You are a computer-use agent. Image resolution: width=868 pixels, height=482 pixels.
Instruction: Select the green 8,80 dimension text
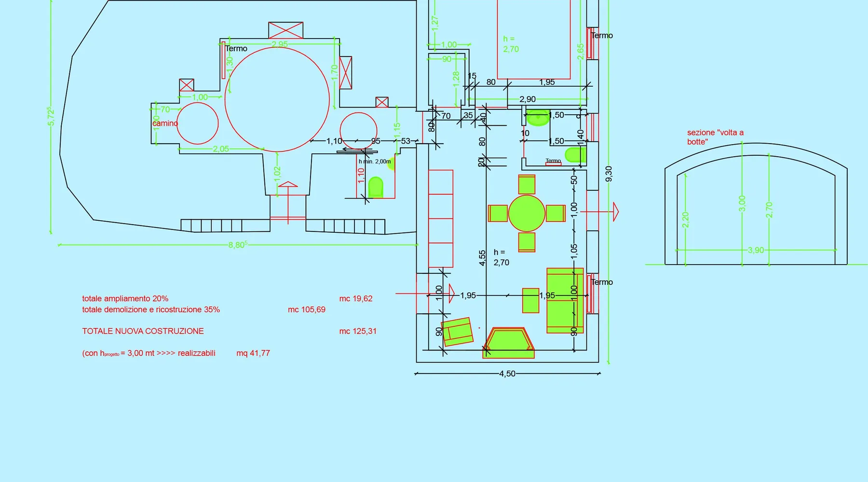[238, 245]
